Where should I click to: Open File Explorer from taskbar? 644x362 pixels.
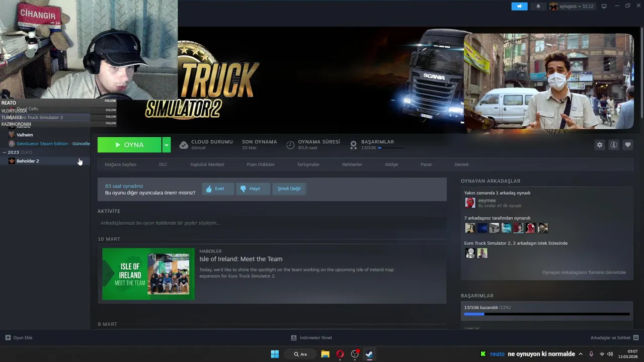325,354
